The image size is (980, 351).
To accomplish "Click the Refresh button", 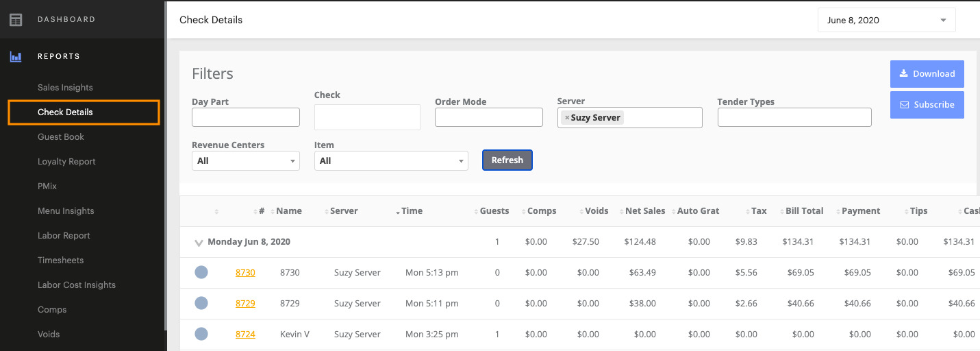I will click(507, 160).
